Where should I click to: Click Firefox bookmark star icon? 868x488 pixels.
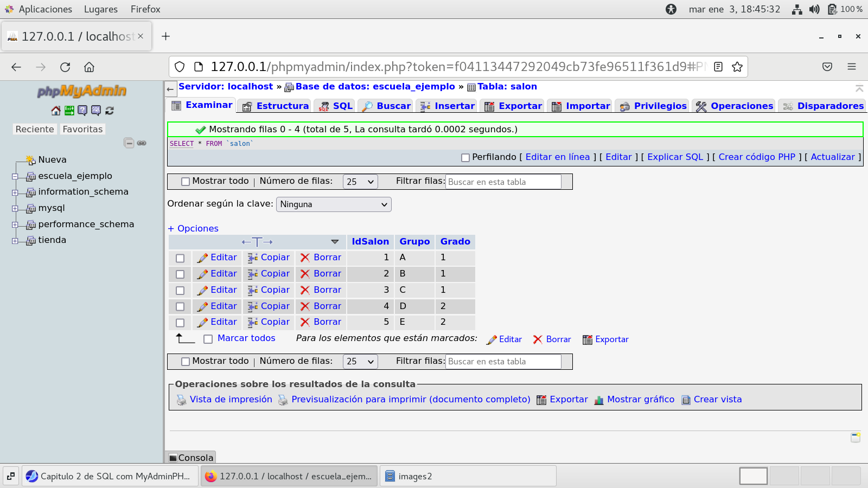(737, 67)
